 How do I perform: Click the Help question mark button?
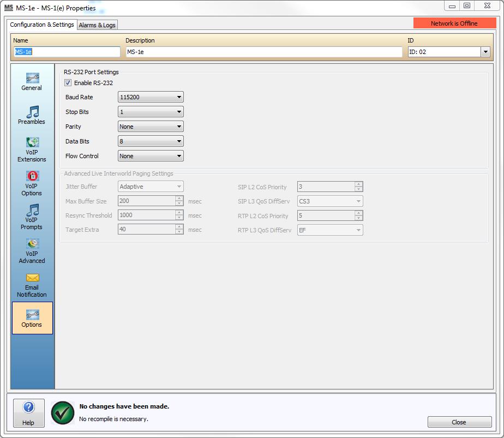(28, 413)
